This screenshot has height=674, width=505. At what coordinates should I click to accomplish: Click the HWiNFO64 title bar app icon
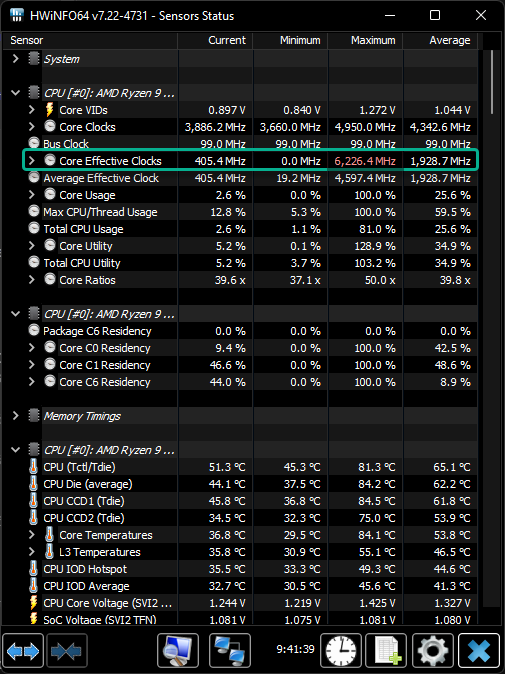pyautogui.click(x=16, y=15)
